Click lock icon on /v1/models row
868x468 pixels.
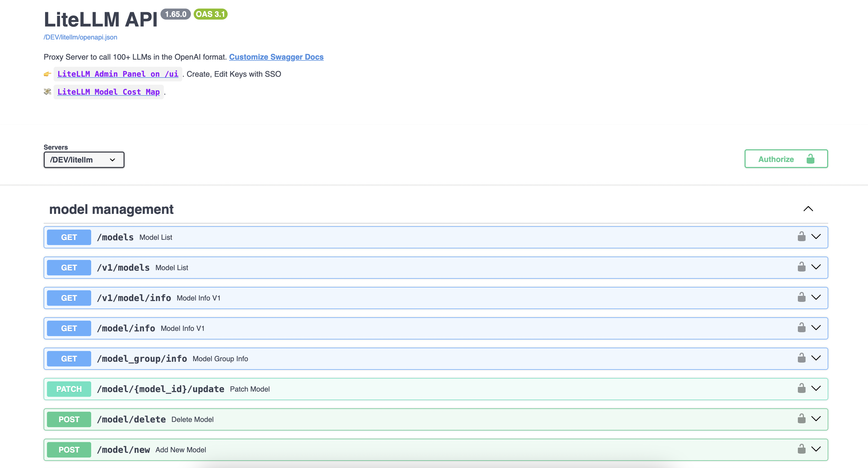[x=801, y=267]
